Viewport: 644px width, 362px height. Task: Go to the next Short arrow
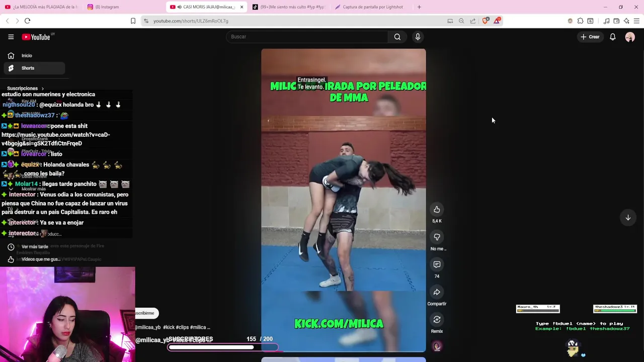coord(628,218)
